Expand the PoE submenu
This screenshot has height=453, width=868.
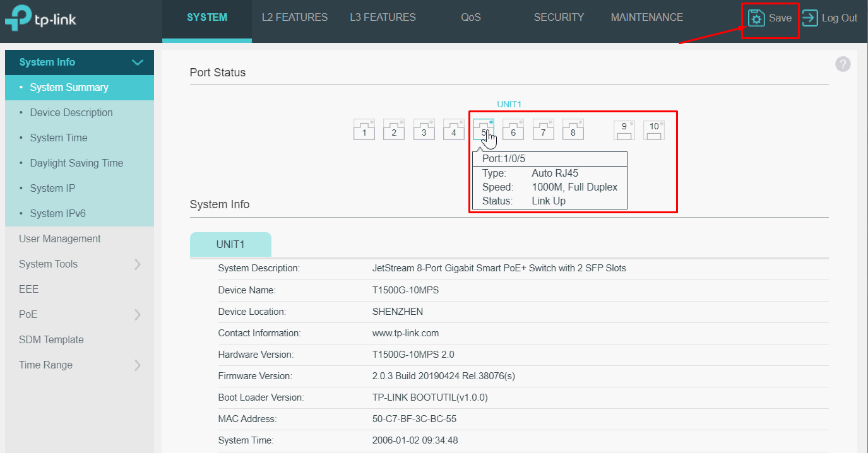[138, 315]
